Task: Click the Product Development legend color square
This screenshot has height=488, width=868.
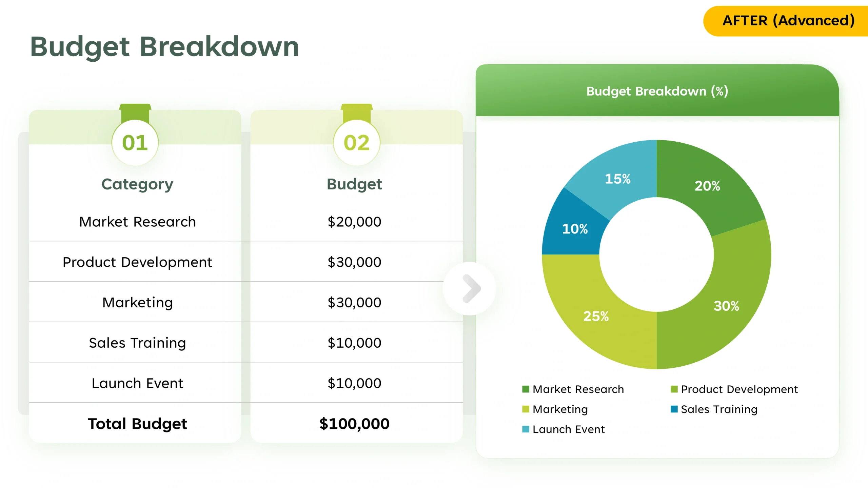Action: click(674, 389)
